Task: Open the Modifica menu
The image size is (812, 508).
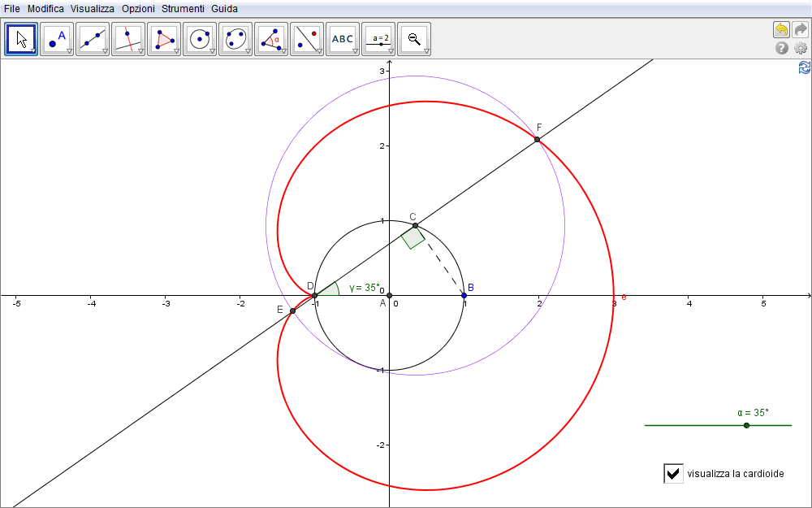Action: 45,9
